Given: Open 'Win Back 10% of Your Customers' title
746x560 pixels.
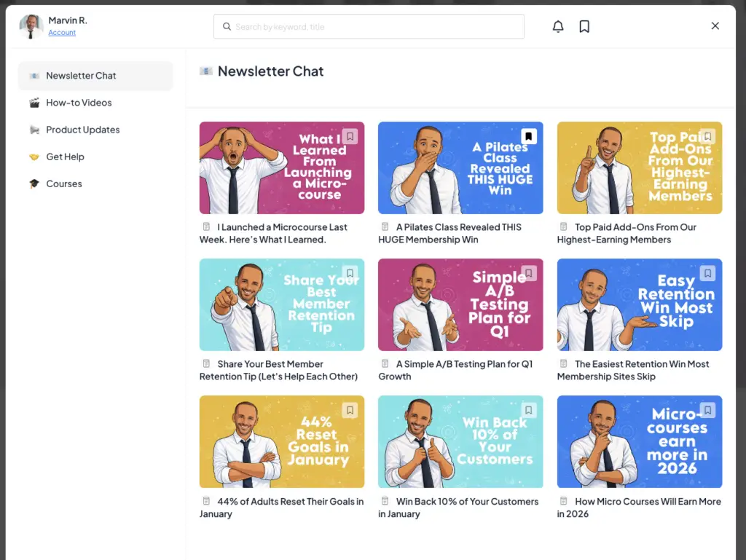Looking at the screenshot, I should click(x=459, y=508).
